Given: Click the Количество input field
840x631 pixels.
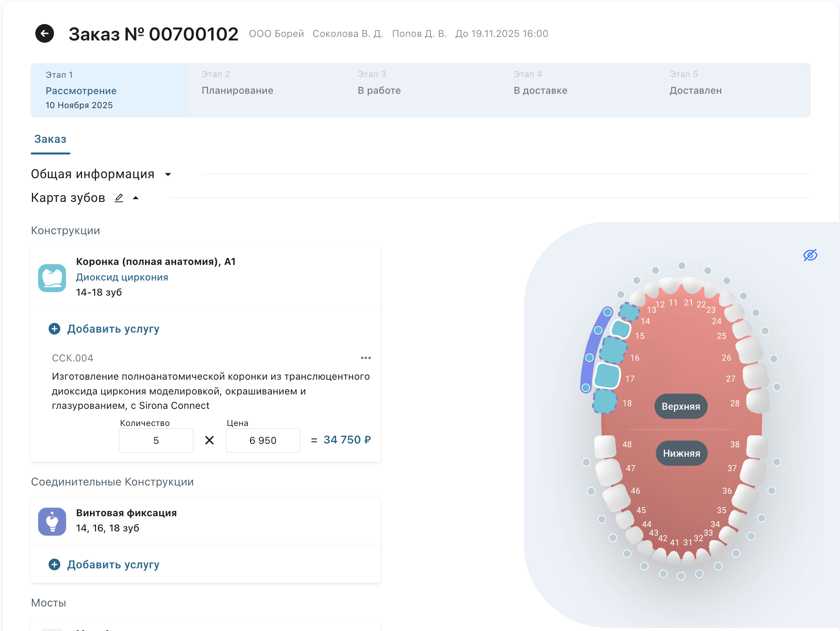Looking at the screenshot, I should (156, 440).
